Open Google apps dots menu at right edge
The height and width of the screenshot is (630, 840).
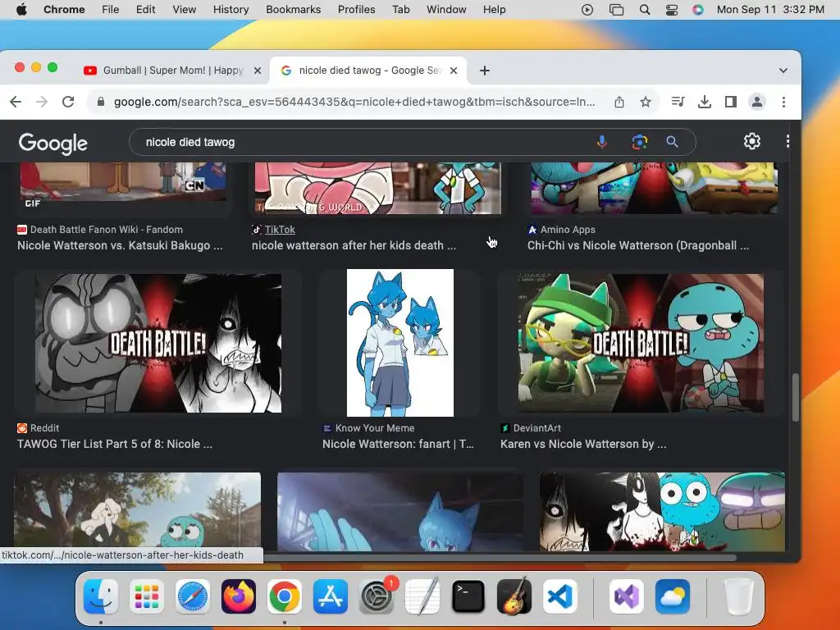tap(787, 141)
